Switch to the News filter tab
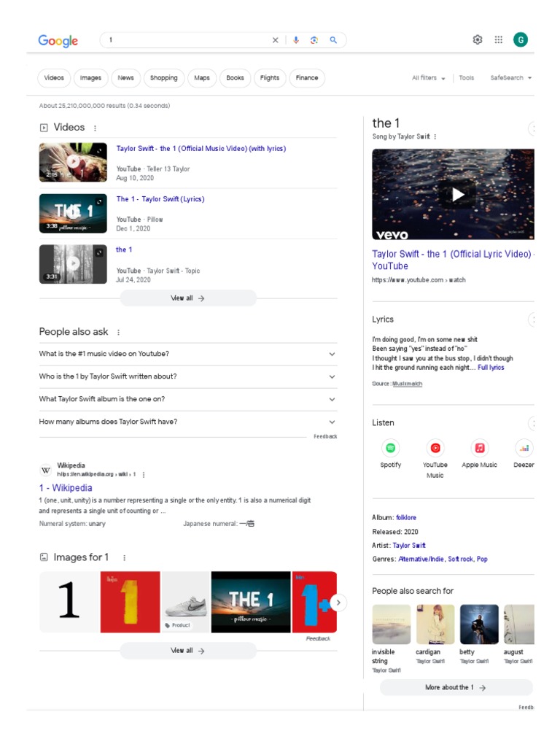 (x=125, y=77)
